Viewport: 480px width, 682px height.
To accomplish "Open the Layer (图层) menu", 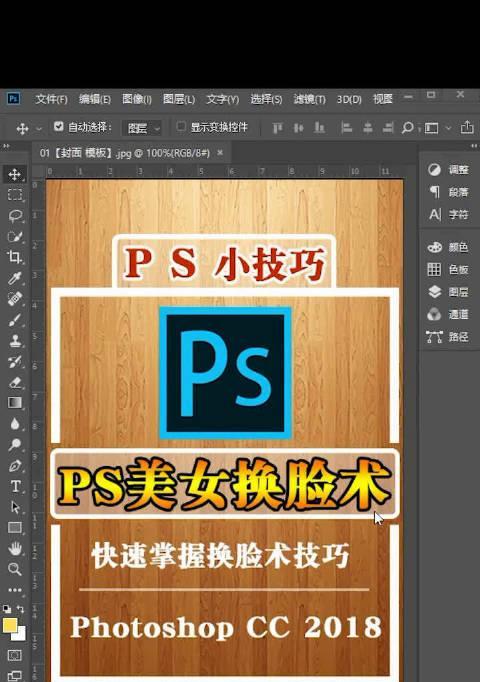I will pyautogui.click(x=179, y=99).
